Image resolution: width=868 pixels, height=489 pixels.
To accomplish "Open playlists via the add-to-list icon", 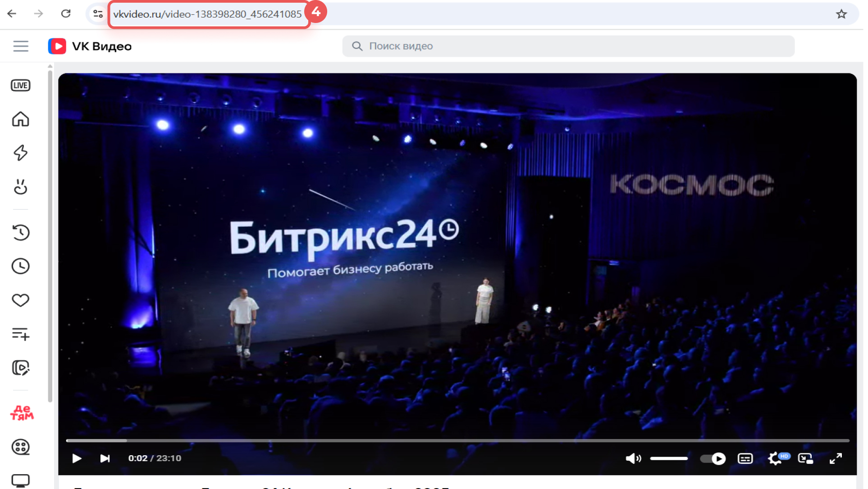I will pos(21,334).
